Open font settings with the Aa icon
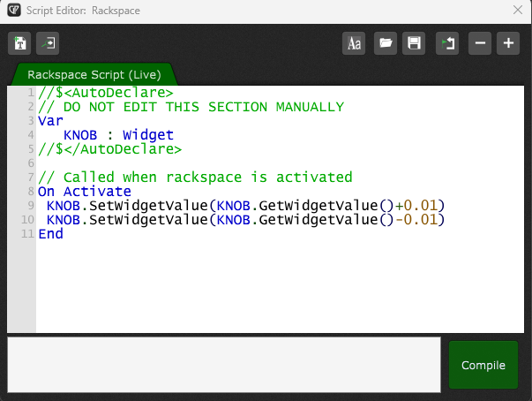Image resolution: width=532 pixels, height=401 pixels. pyautogui.click(x=355, y=43)
